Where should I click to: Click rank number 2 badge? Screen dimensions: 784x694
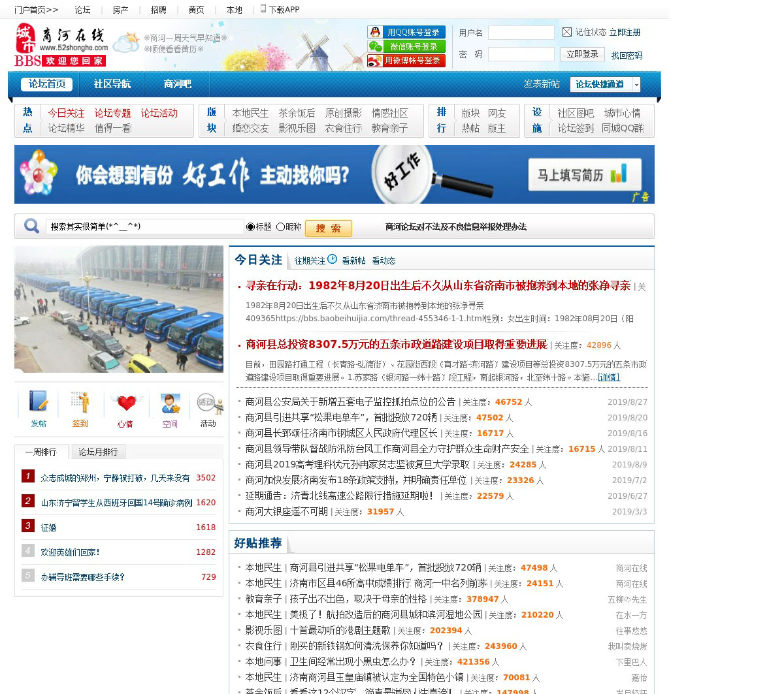coord(27,501)
